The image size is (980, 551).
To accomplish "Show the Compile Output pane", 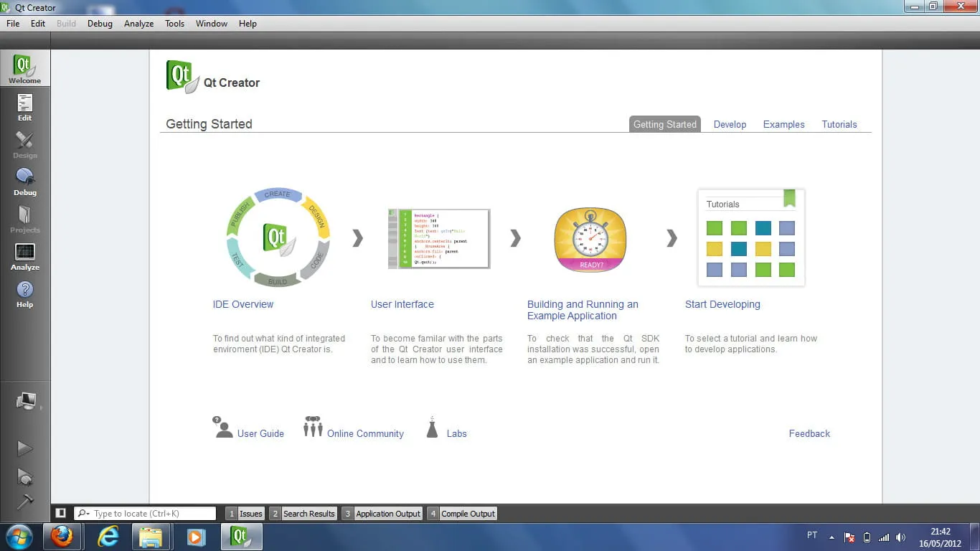I will pyautogui.click(x=461, y=514).
